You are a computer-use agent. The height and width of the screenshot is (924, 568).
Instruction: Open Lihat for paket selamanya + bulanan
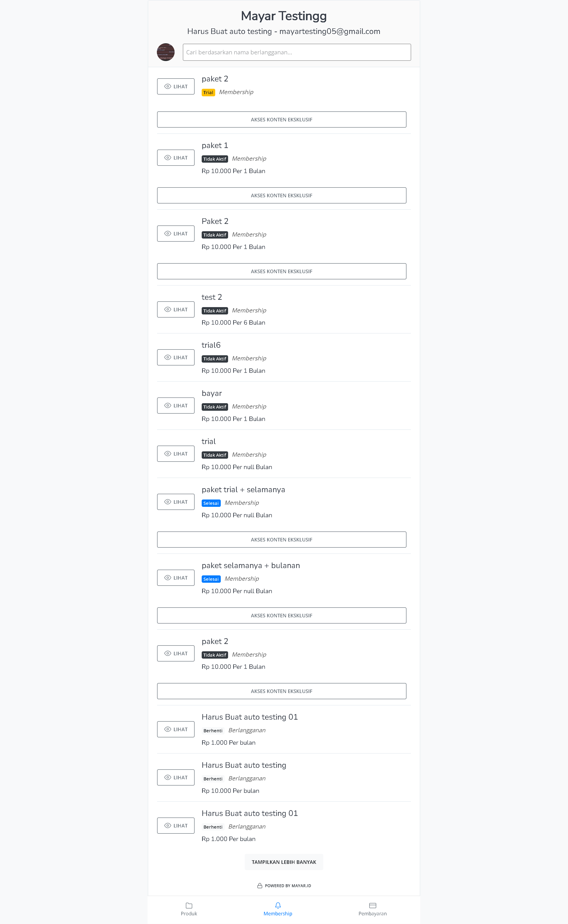[x=176, y=578]
